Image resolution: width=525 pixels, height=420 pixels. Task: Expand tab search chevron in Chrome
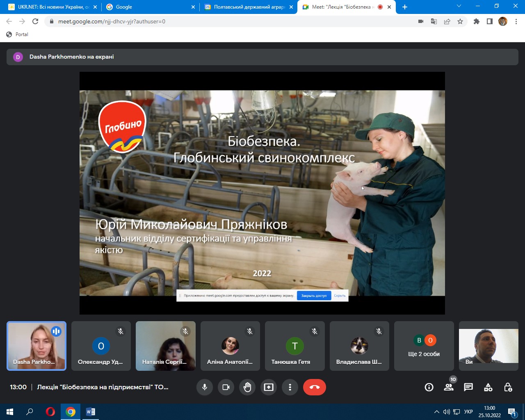459,6
